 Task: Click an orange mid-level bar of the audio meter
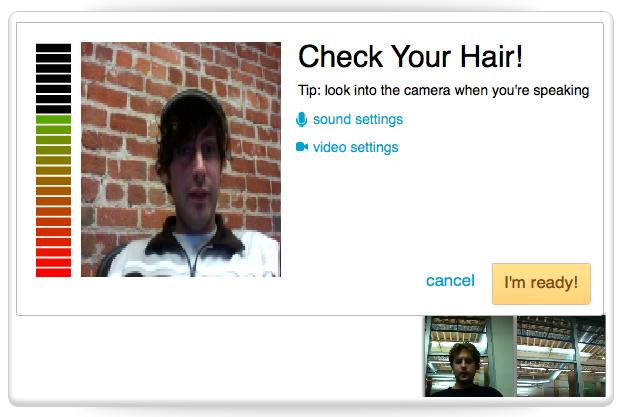tap(53, 191)
